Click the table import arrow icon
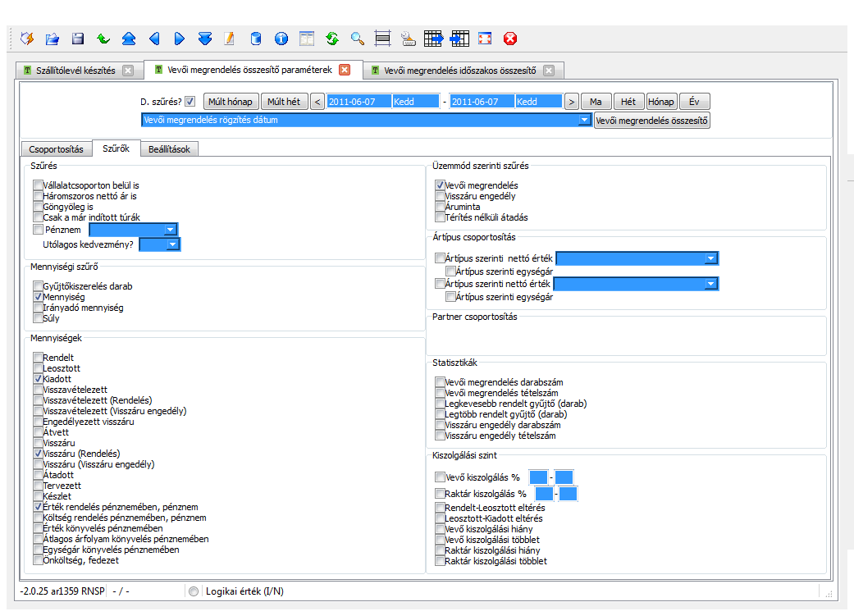Screen dimensions: 854x616 459,39
